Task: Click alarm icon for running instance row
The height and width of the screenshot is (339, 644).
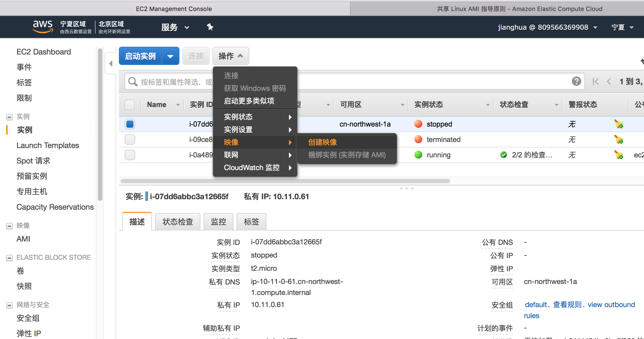Action: [619, 155]
